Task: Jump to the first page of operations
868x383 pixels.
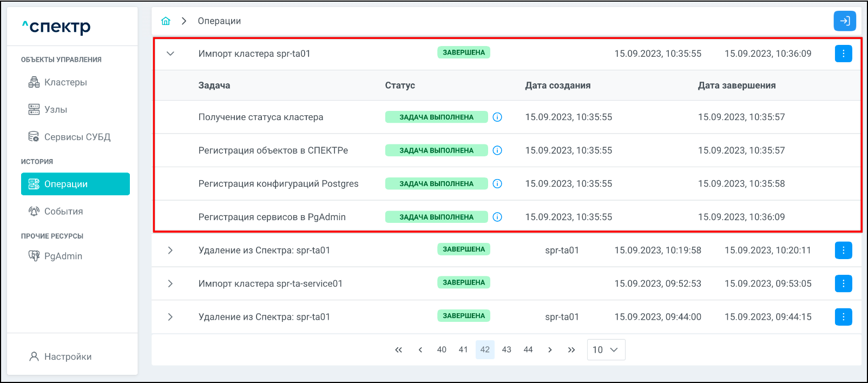Action: (398, 349)
